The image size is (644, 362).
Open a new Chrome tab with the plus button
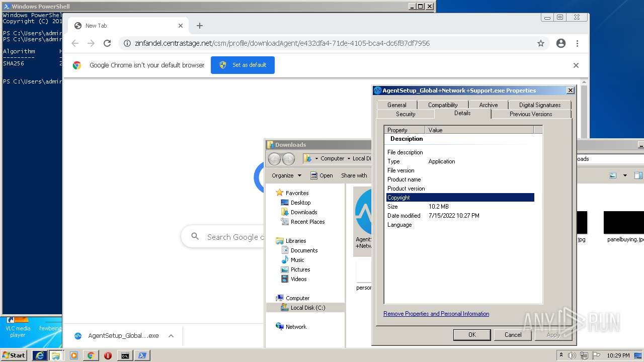click(200, 26)
